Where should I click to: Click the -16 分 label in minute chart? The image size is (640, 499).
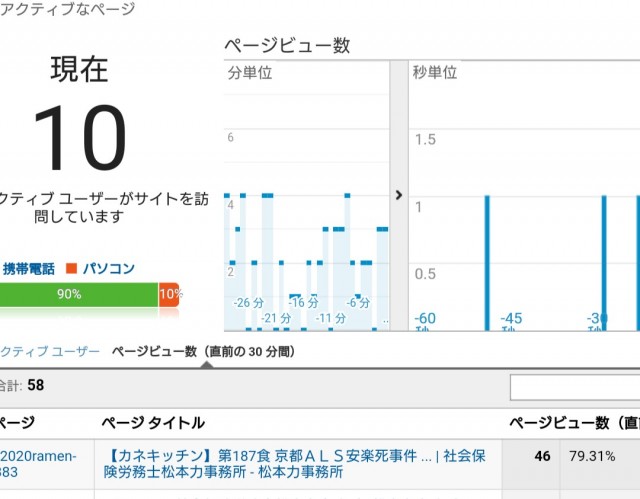[x=303, y=302]
